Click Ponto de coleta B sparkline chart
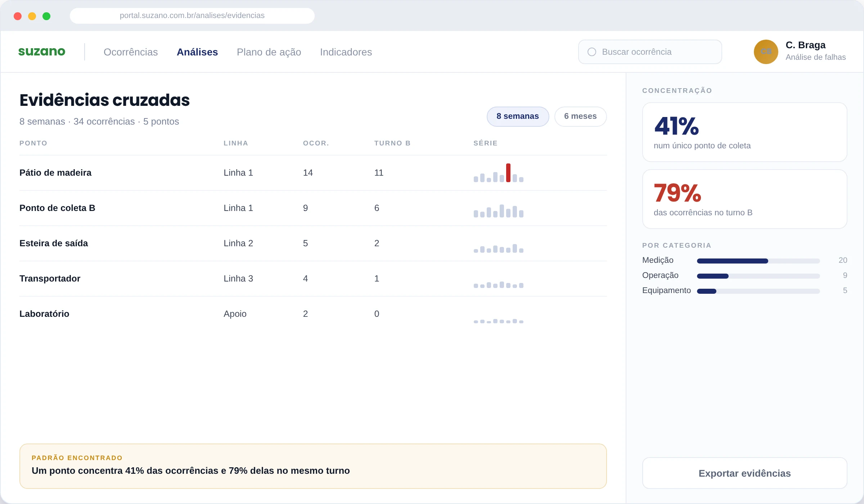The width and height of the screenshot is (864, 504). click(498, 211)
